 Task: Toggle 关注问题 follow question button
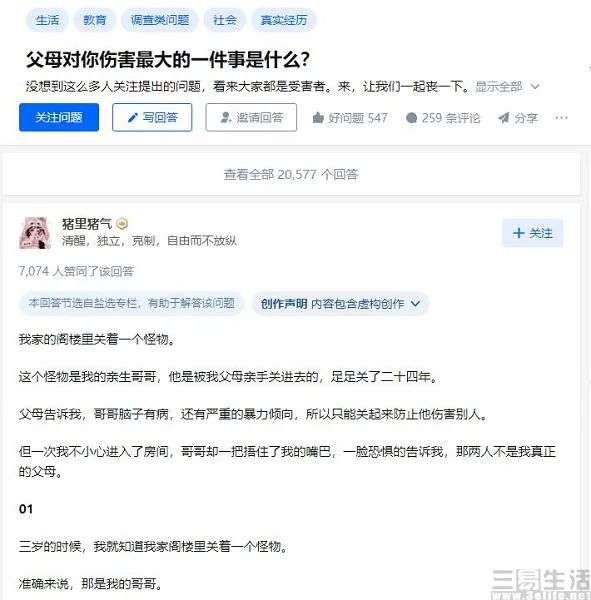(59, 117)
